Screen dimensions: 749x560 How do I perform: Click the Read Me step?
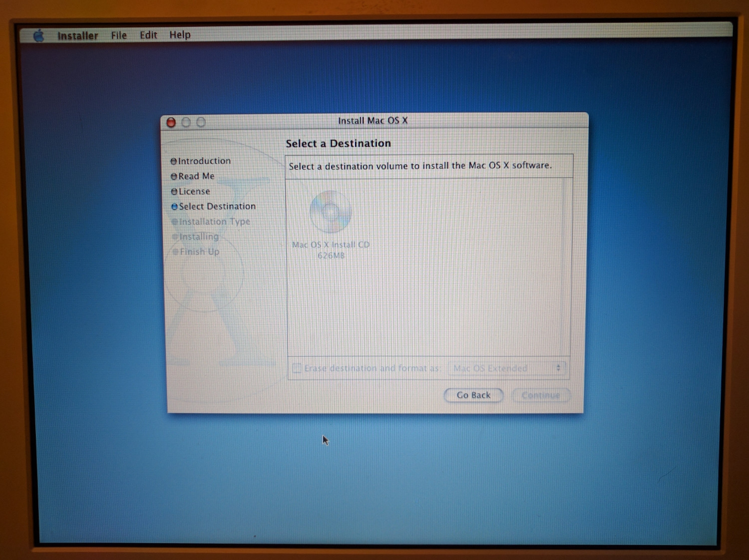[x=192, y=176]
